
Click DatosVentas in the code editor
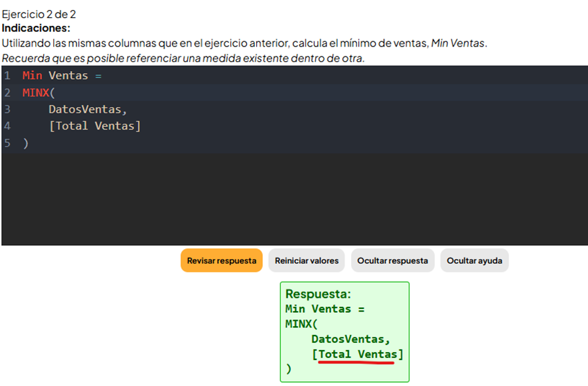[x=87, y=109]
